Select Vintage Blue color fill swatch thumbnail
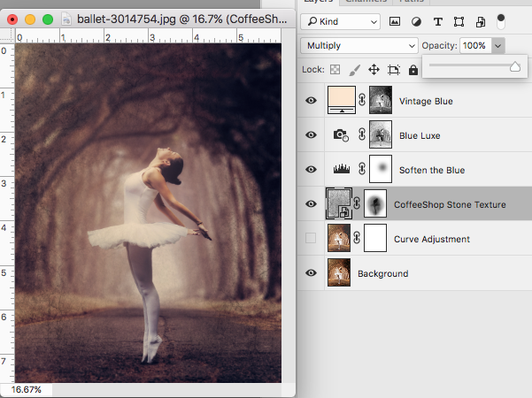The width and height of the screenshot is (532, 398). (x=342, y=100)
